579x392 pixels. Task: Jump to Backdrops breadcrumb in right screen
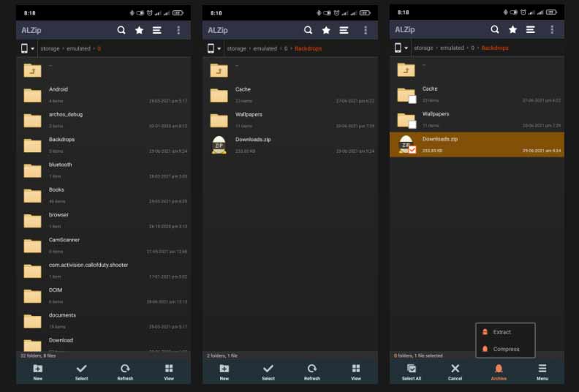[x=495, y=48]
